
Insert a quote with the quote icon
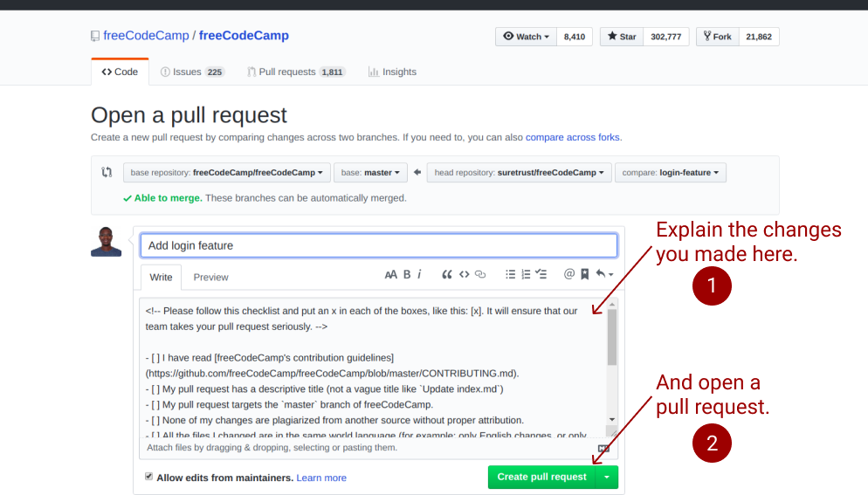(x=447, y=275)
